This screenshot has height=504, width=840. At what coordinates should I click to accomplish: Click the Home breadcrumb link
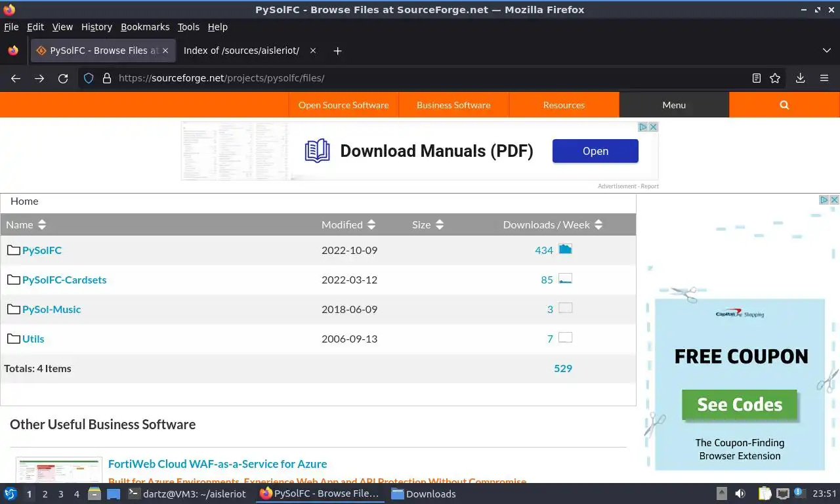coord(24,201)
